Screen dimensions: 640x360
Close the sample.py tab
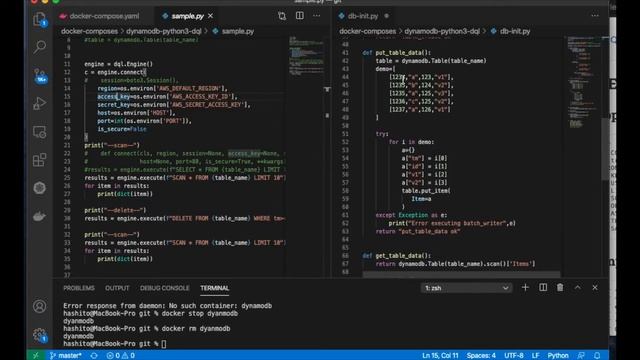pyautogui.click(x=211, y=16)
